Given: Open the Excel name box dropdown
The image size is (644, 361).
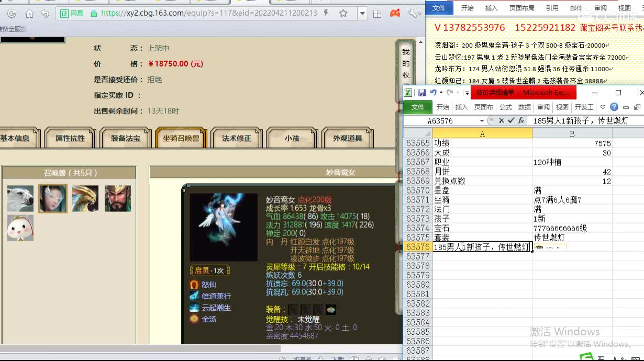Looking at the screenshot, I should [482, 121].
